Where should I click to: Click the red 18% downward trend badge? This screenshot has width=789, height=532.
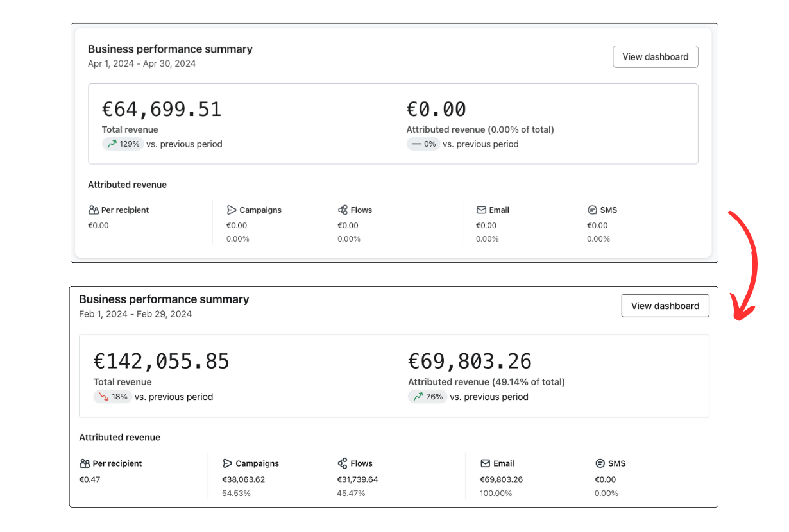[113, 397]
